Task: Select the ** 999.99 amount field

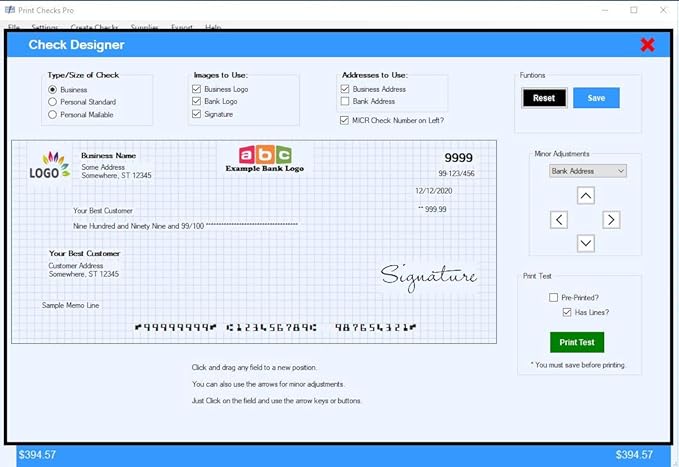Action: [432, 209]
